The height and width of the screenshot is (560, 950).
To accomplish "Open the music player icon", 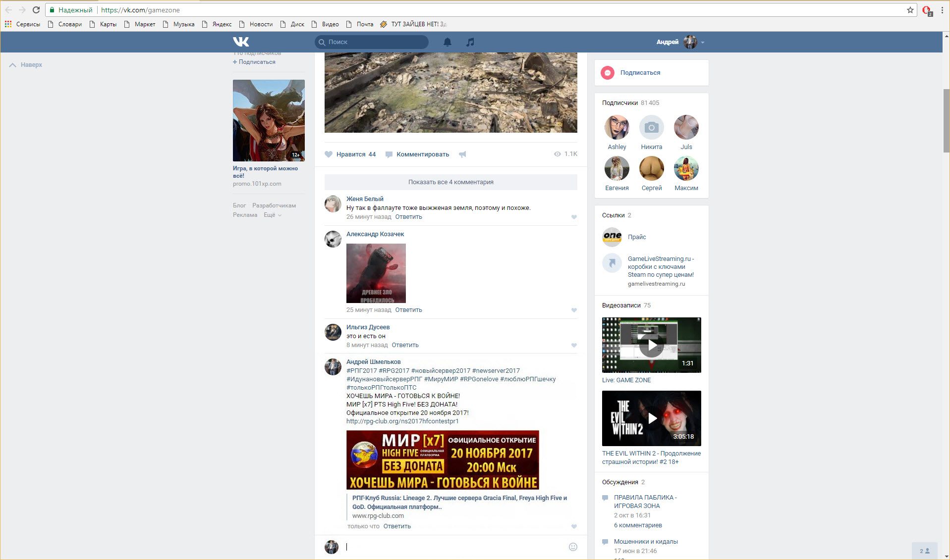I will 470,42.
